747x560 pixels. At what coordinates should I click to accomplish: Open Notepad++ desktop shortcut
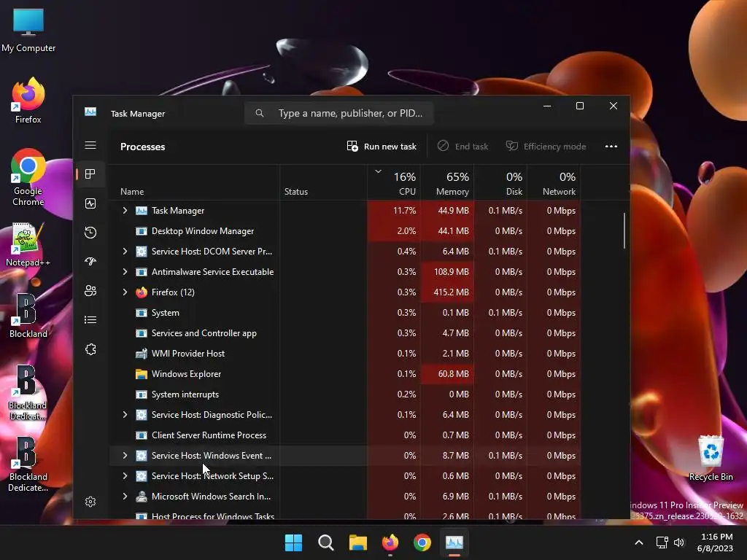click(x=28, y=245)
